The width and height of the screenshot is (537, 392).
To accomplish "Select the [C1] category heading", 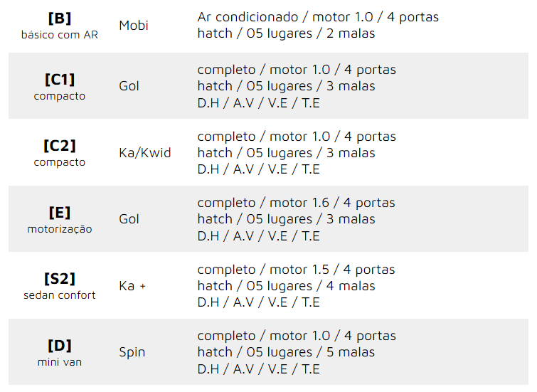I will [x=60, y=79].
